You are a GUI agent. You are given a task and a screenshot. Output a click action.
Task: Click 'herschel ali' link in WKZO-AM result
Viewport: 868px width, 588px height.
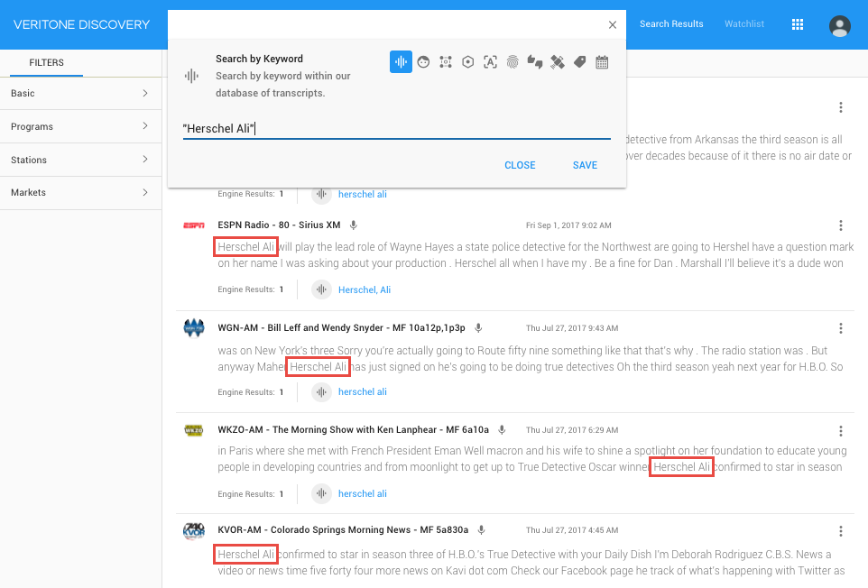pos(363,493)
